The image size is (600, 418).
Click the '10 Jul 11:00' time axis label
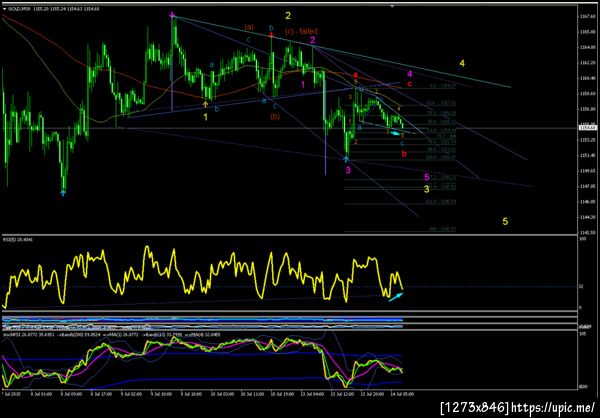[x=252, y=393]
